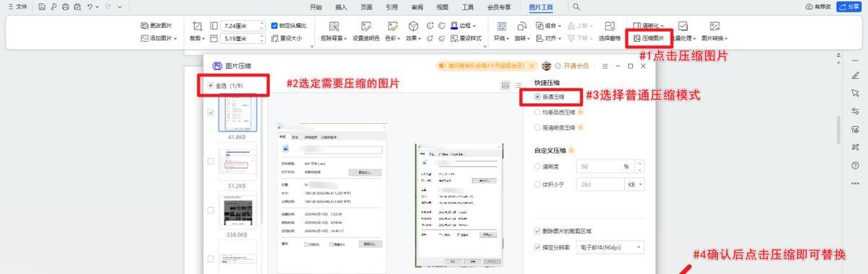
Task: Click 更改图片 to change picture
Action: click(x=157, y=25)
